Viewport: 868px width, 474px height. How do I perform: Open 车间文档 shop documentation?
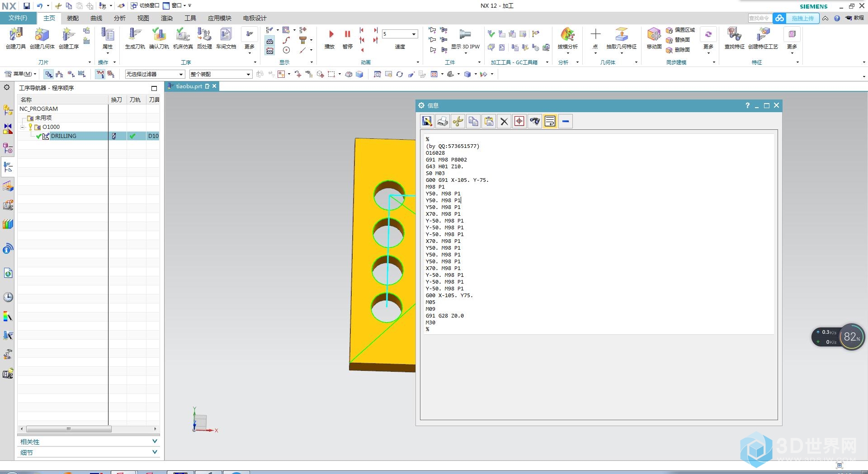[x=226, y=35]
